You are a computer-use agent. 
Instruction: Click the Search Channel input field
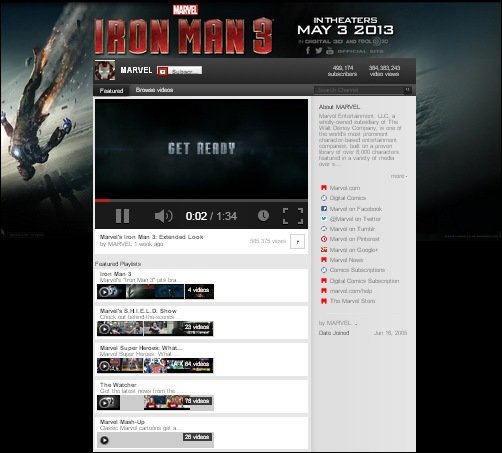pos(359,90)
